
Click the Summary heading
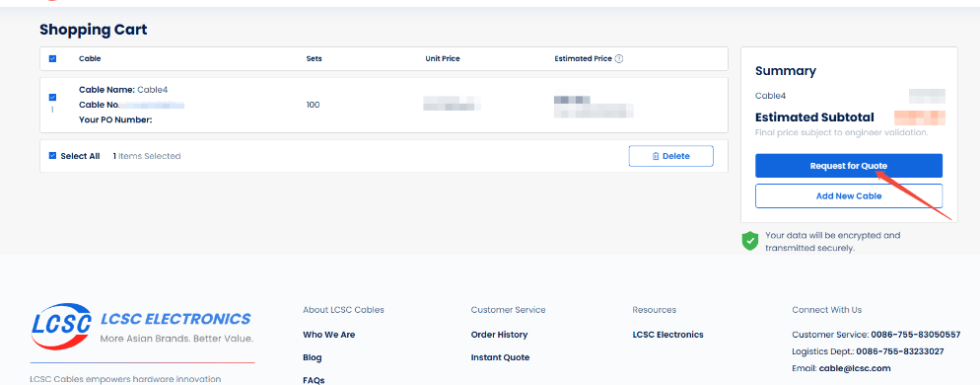[786, 71]
